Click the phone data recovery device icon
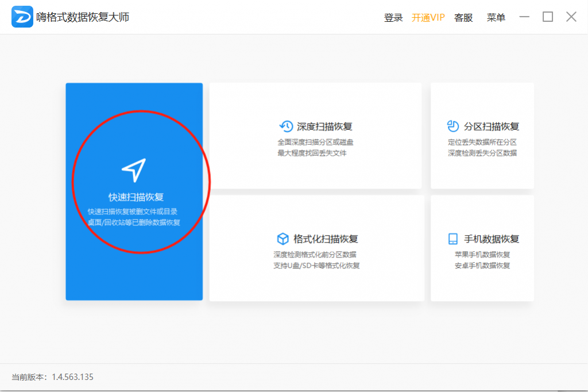 point(453,239)
